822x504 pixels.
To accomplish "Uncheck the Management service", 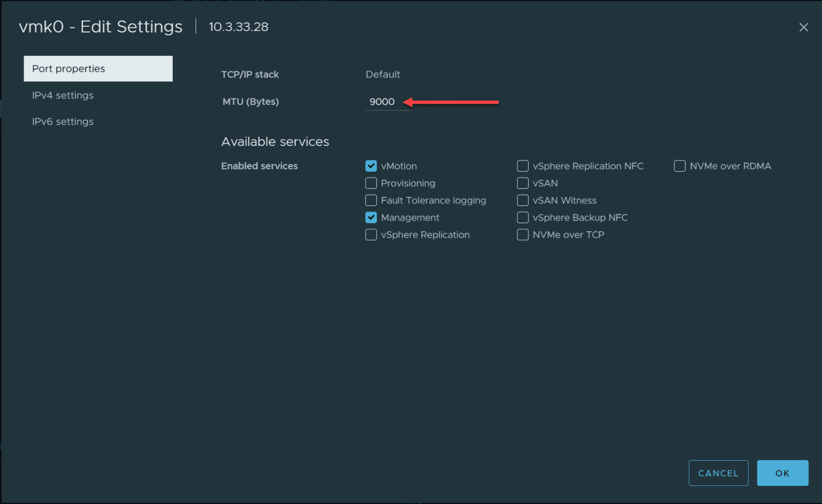I will coord(371,217).
